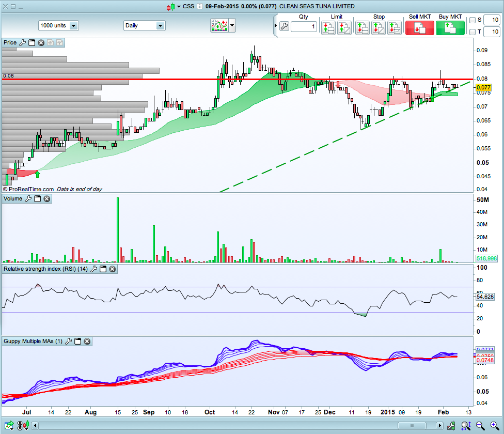This screenshot has width=504, height=434.
Task: Collapse the trading toolbar arrow
Action: (x=275, y=25)
